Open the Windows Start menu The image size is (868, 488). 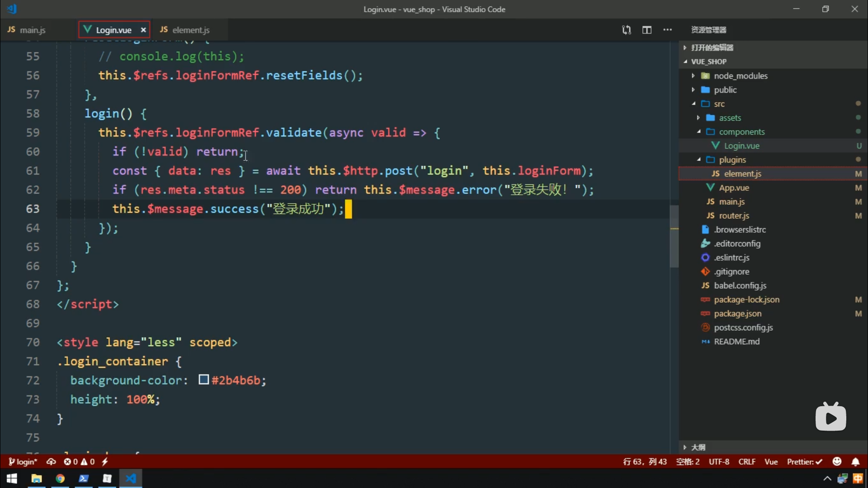tap(12, 479)
